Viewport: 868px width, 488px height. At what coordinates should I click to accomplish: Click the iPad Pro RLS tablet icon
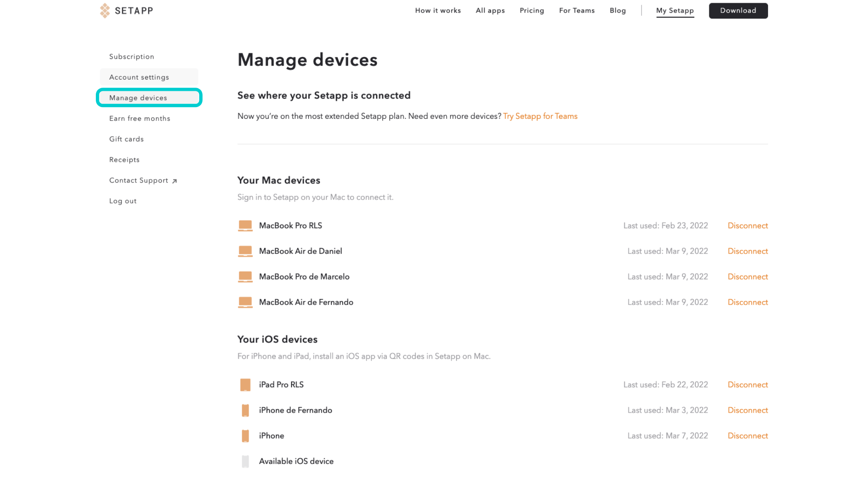245,385
